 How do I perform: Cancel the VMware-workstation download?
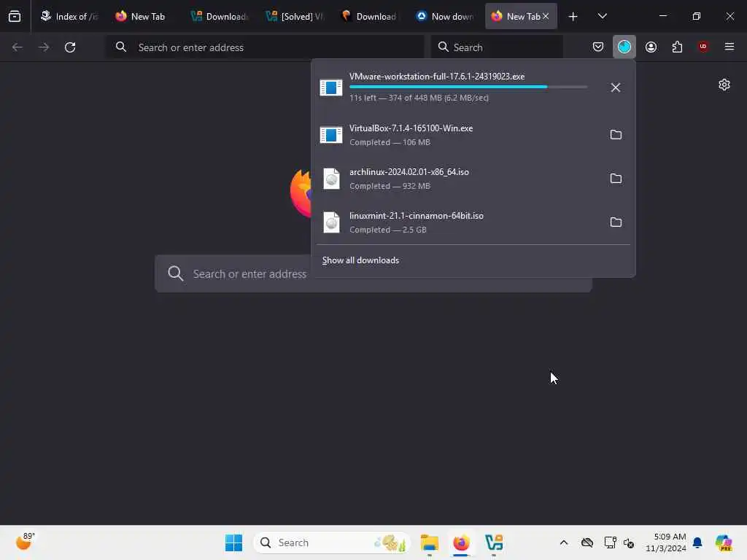tap(616, 87)
